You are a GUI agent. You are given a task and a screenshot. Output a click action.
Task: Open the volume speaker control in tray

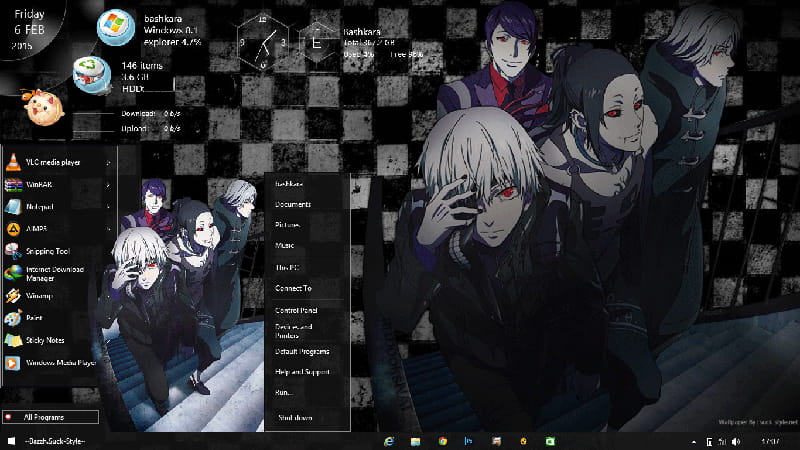click(737, 441)
